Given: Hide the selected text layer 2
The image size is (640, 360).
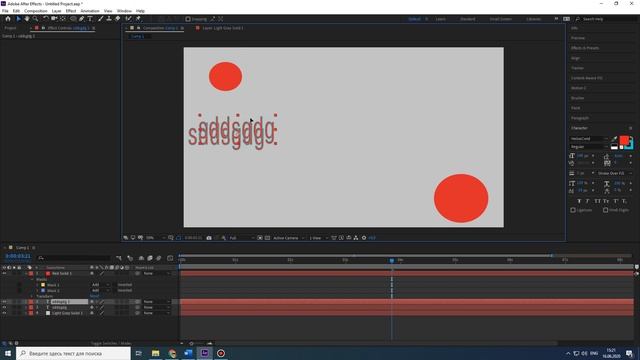Looking at the screenshot, I should coord(4,302).
